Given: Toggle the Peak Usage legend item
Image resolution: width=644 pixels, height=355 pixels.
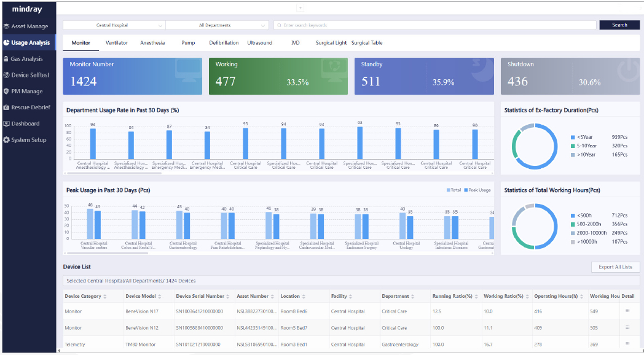Looking at the screenshot, I should tap(476, 190).
